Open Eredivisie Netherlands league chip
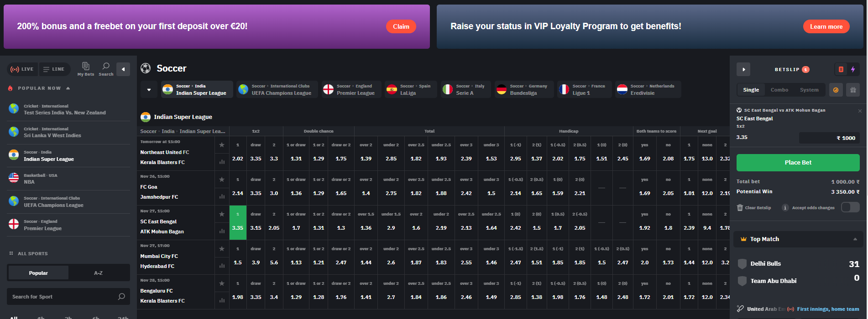Viewport: 868px width, 319px height. pos(648,89)
